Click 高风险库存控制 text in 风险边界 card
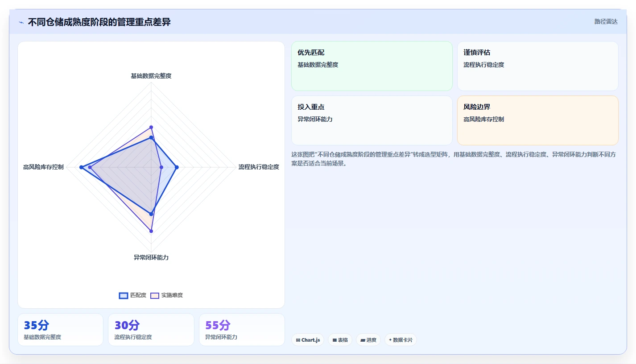 click(x=484, y=119)
